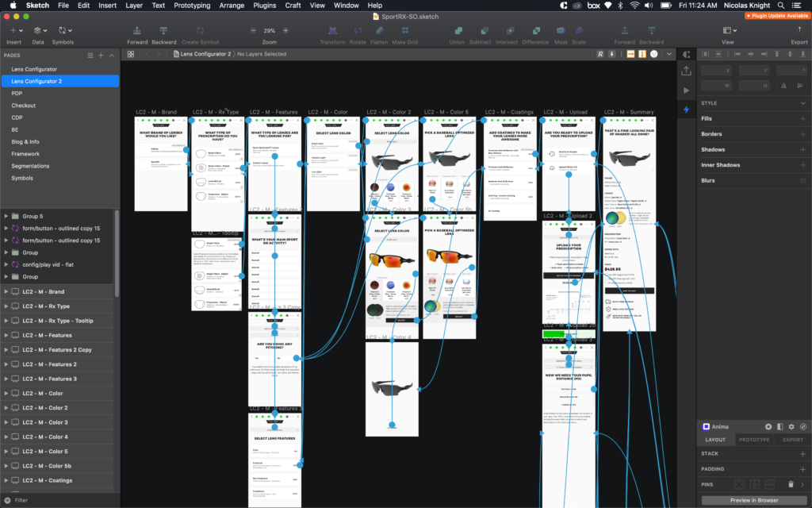Expand the Pins options chevron
This screenshot has width=812, height=508.
click(802, 483)
